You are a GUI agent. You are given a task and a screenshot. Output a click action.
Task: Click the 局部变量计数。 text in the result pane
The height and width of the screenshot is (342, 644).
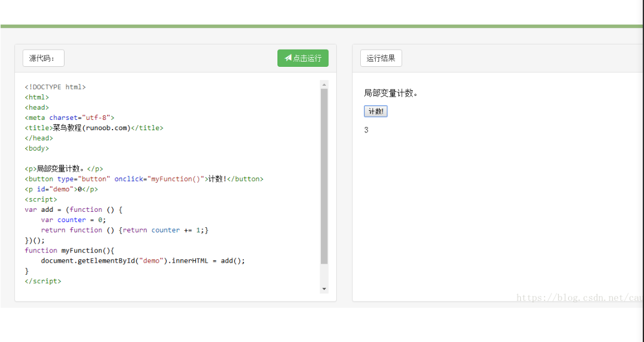391,93
